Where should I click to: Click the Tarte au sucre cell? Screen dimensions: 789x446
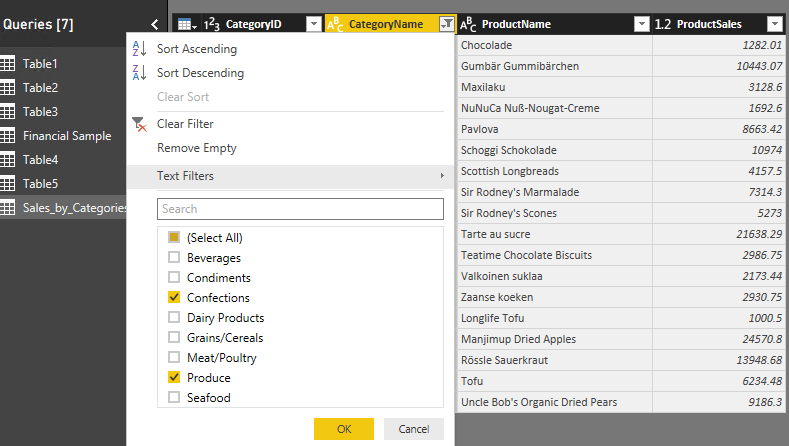pyautogui.click(x=555, y=234)
